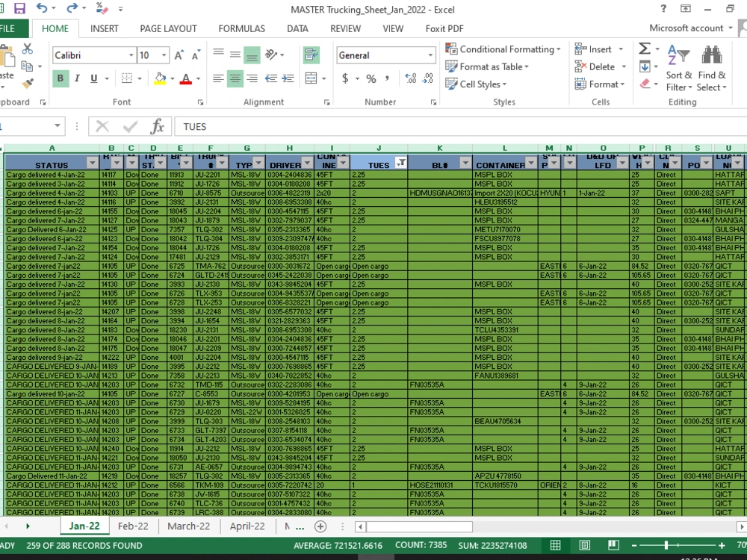Increase font size with large A
Viewport: 747px width, 560px height.
(179, 55)
